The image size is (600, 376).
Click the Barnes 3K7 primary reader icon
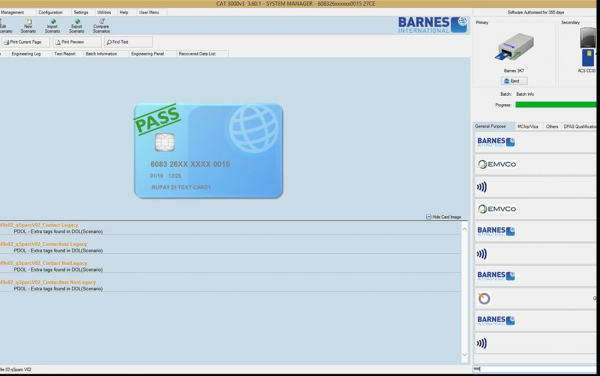[514, 47]
